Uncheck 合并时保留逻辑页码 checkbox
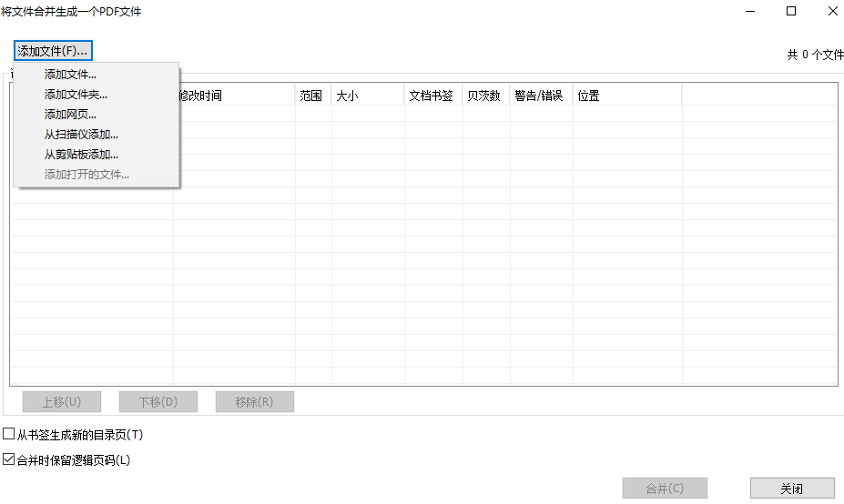This screenshot has width=844, height=504. 9,460
